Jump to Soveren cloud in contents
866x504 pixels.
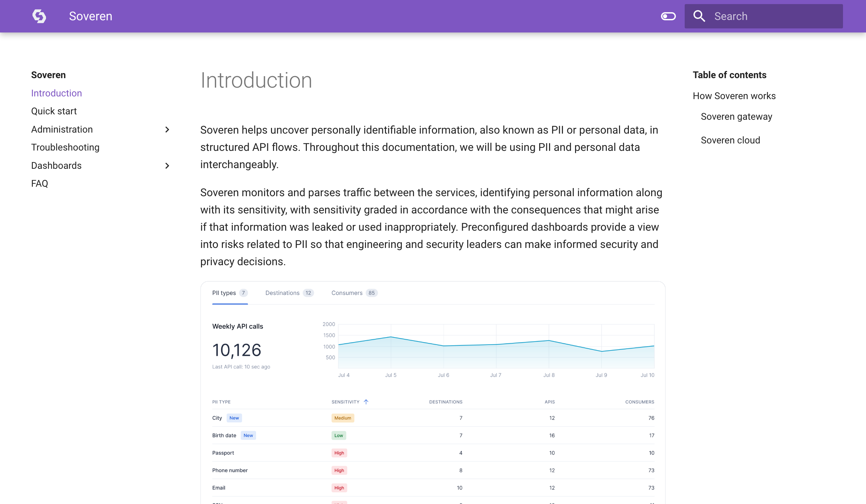tap(730, 140)
